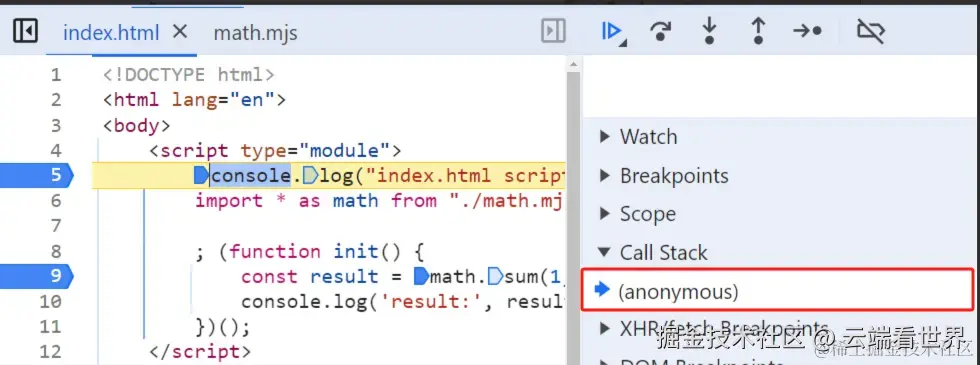Hide the debugger sidebar panel icon
This screenshot has width=980, height=365.
(x=553, y=31)
